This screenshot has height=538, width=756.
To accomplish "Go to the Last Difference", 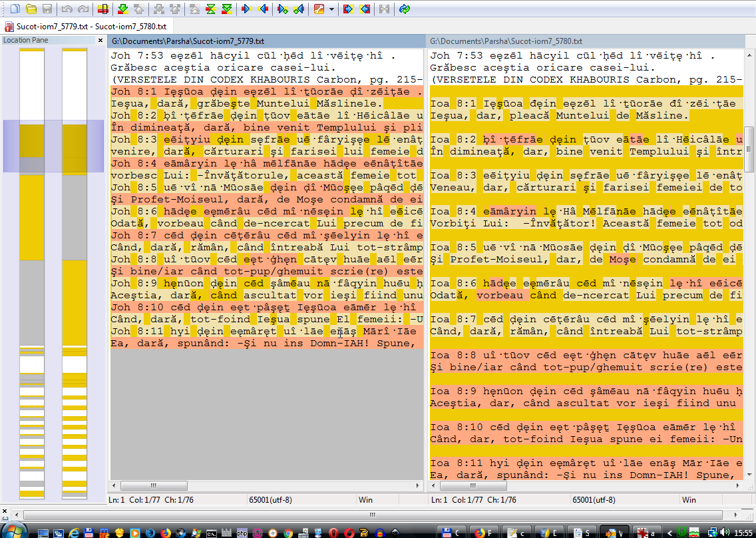I will pyautogui.click(x=227, y=9).
